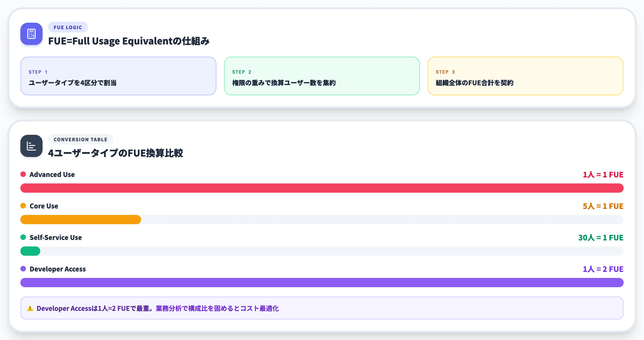
Task: Click the red '1人 = 1 FUE' value
Action: [603, 174]
